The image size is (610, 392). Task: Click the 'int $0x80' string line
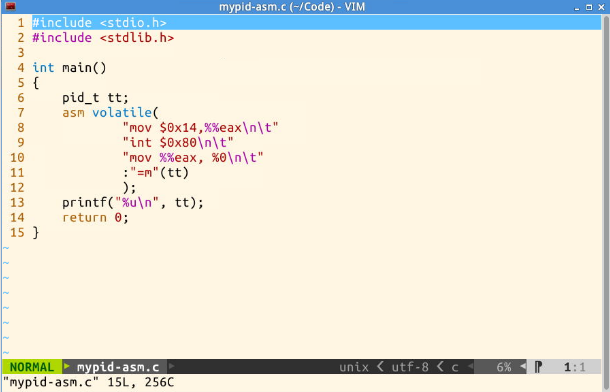pos(178,143)
